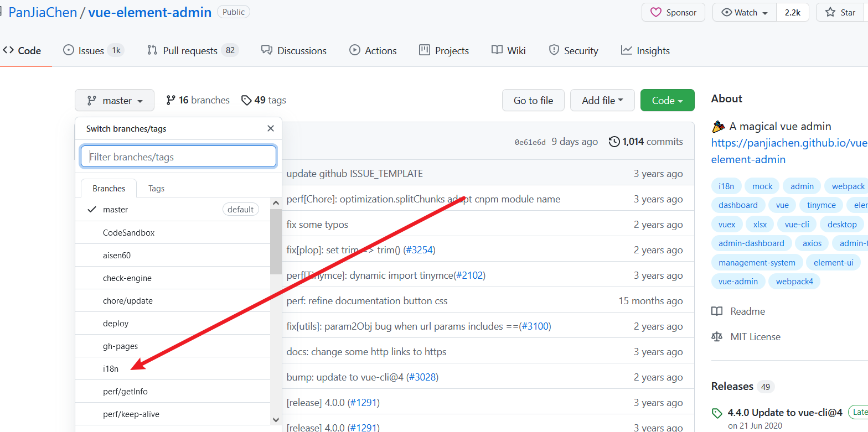This screenshot has width=868, height=432.
Task: Open the 4.4.0 Update to vue-cli@4 release
Action: click(x=784, y=413)
